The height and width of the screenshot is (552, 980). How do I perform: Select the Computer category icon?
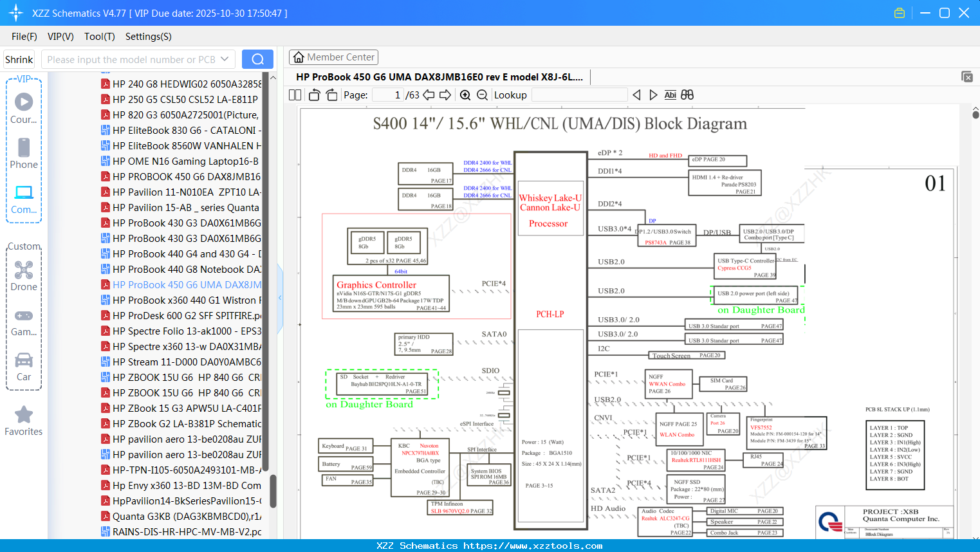pyautogui.click(x=24, y=192)
